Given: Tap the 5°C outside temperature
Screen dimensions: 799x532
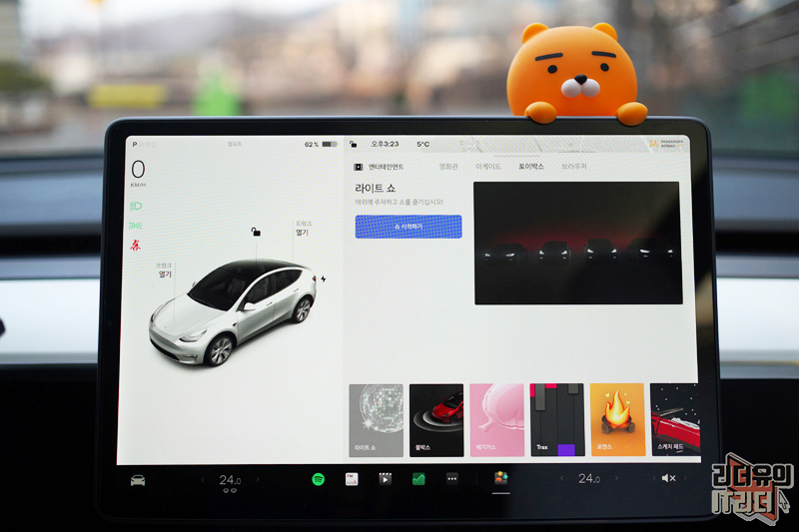Looking at the screenshot, I should click(422, 144).
